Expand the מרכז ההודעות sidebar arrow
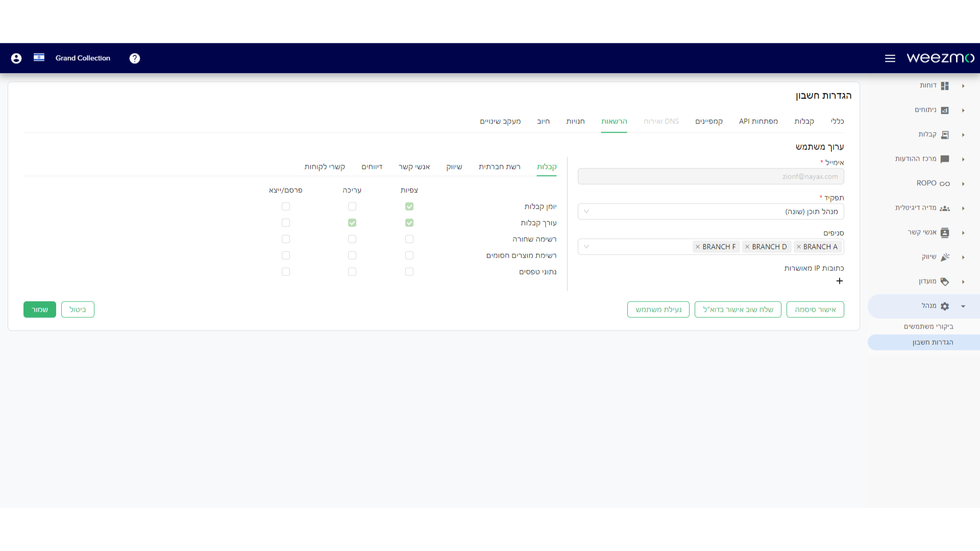 point(963,159)
